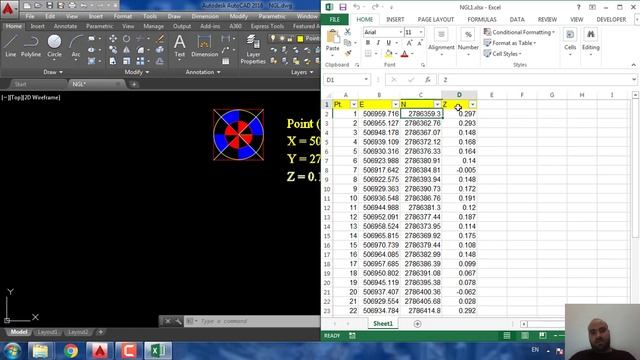640x360 pixels.
Task: Open the FORMULAS tab in Excel
Action: coord(482,19)
